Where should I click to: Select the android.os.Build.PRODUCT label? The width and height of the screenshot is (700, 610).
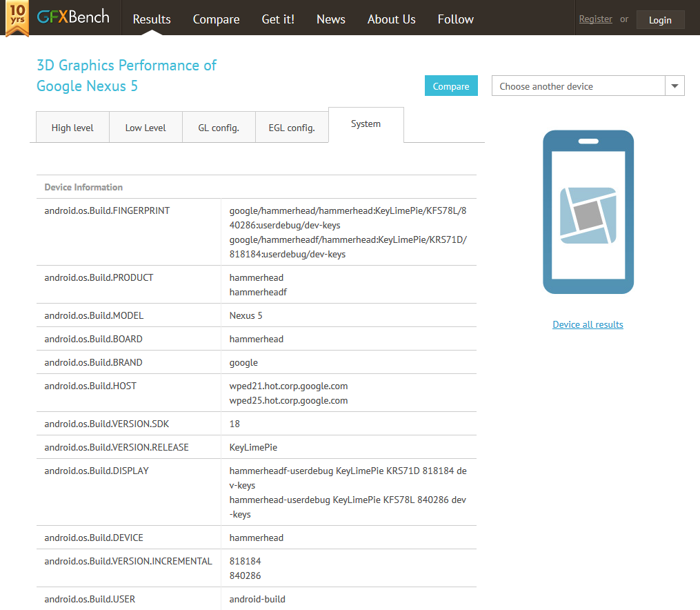pos(99,278)
